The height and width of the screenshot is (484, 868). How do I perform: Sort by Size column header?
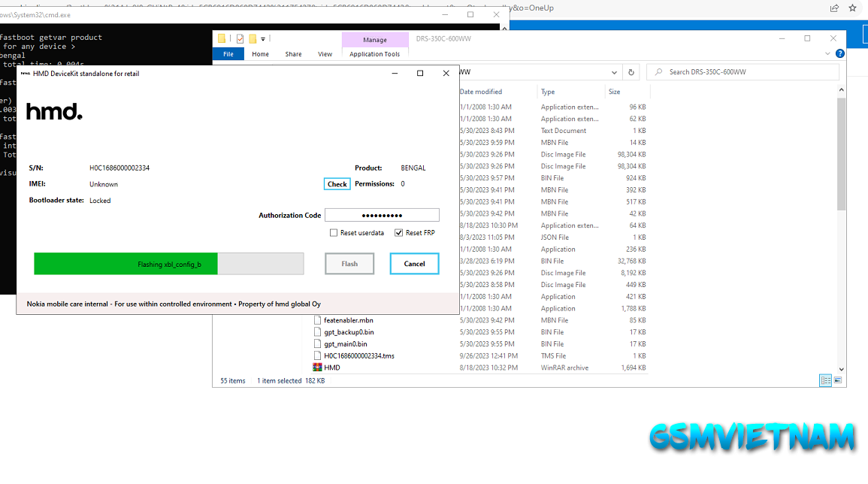click(x=615, y=92)
